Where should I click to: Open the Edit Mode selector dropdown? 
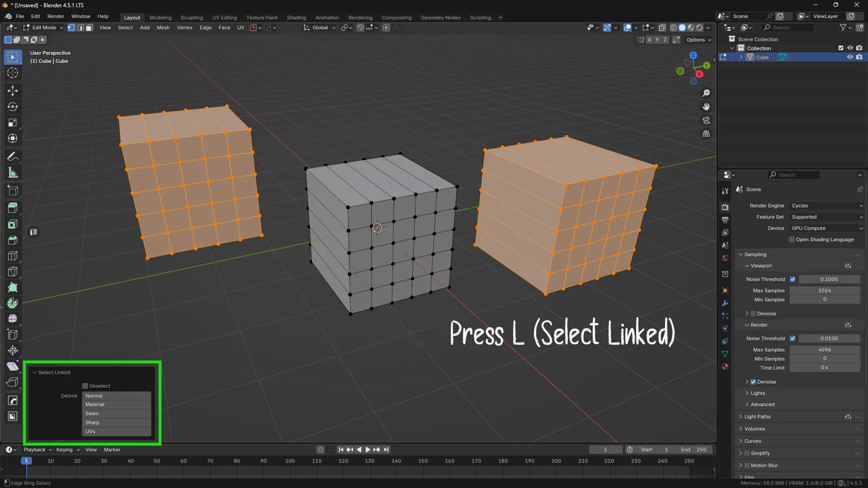click(43, 28)
